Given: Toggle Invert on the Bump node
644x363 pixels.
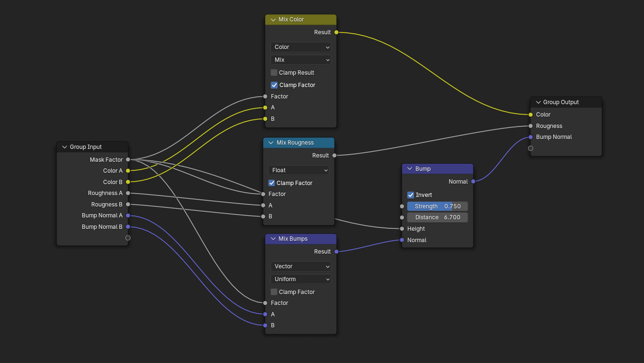Looking at the screenshot, I should 410,195.
